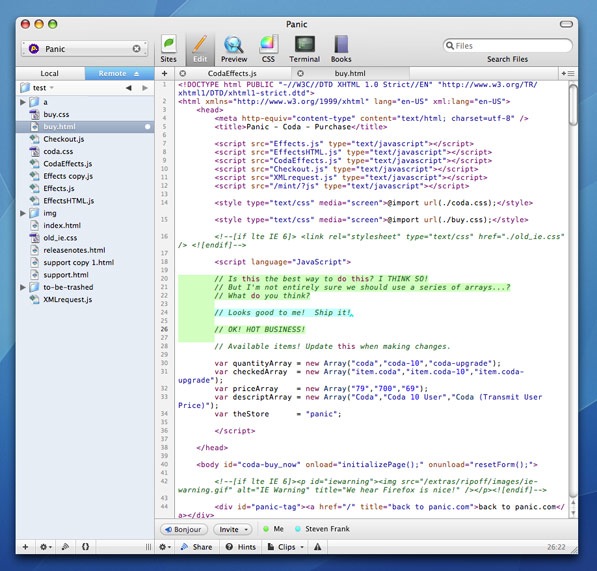Viewport: 597px width, 571px height.
Task: Open editor gear action menu
Action: coord(165,547)
